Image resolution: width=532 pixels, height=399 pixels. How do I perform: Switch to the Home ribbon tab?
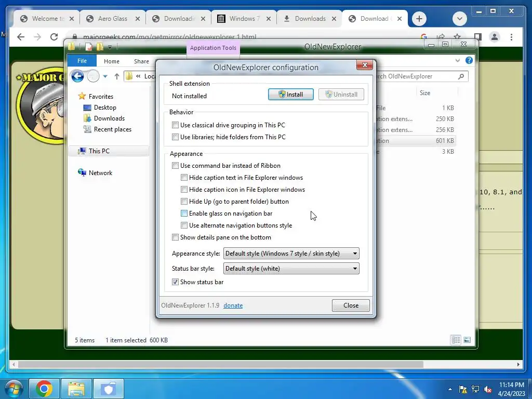(112, 61)
